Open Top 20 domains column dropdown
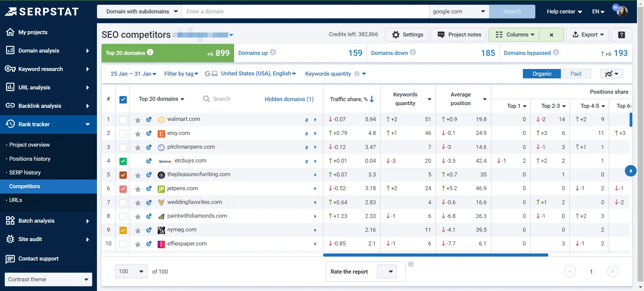The image size is (644, 291). (x=161, y=99)
